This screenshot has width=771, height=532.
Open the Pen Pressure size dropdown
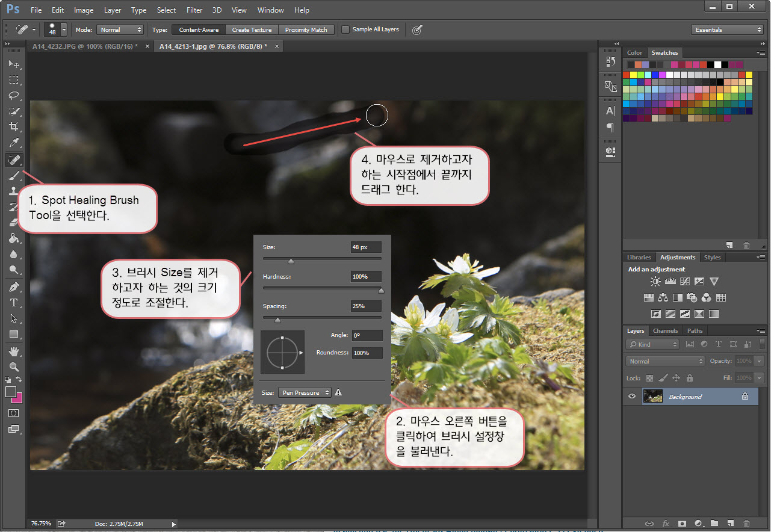[305, 392]
